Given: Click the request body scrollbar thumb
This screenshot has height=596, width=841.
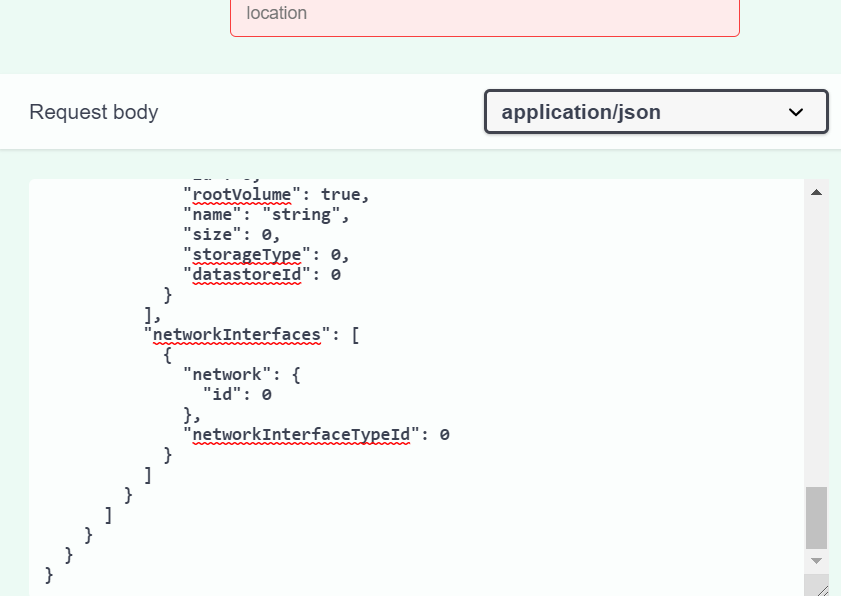Looking at the screenshot, I should [x=816, y=518].
